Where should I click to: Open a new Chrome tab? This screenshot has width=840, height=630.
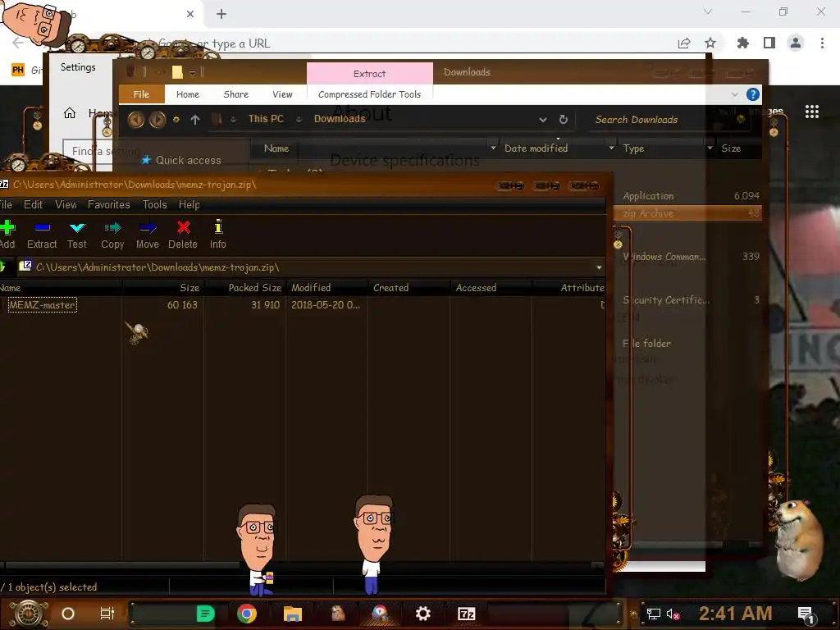(x=221, y=14)
